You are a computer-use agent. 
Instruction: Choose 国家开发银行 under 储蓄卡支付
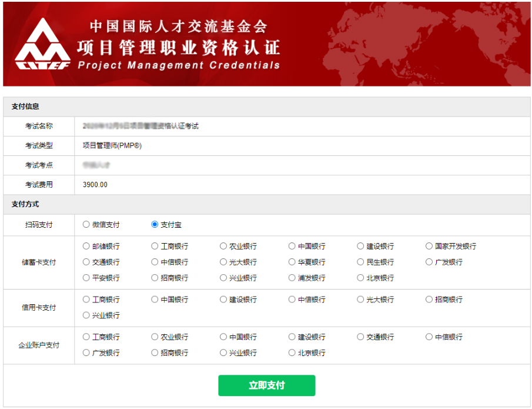(429, 246)
